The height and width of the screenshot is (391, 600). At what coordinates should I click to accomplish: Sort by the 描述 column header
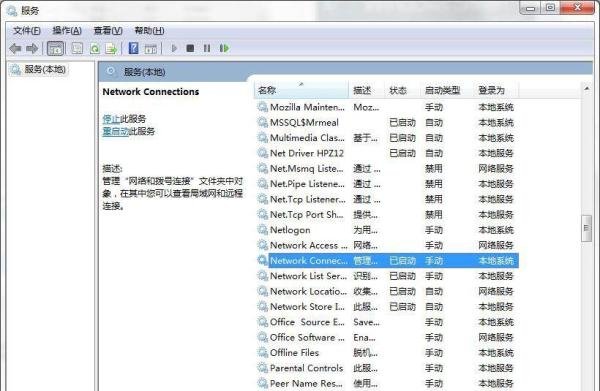pyautogui.click(x=367, y=90)
